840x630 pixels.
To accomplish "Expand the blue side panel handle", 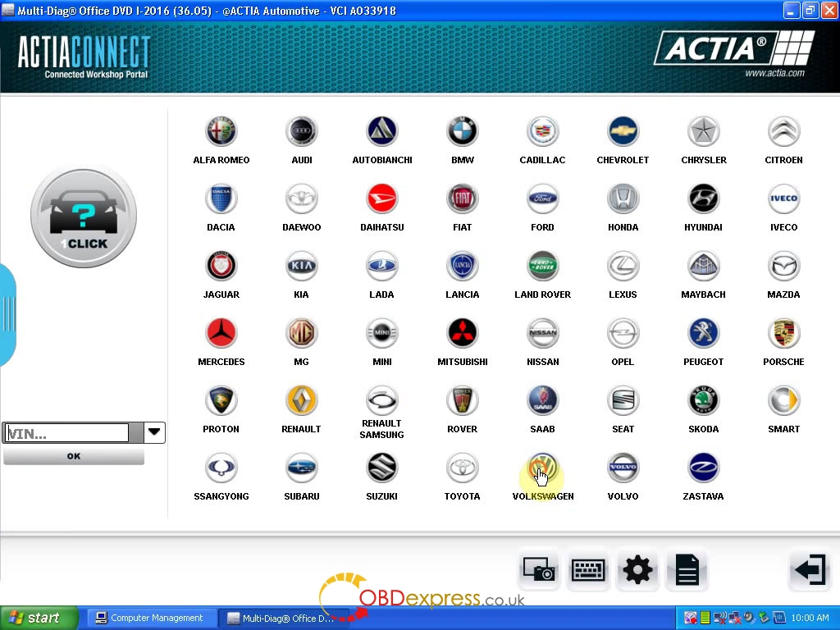I will 7,315.
